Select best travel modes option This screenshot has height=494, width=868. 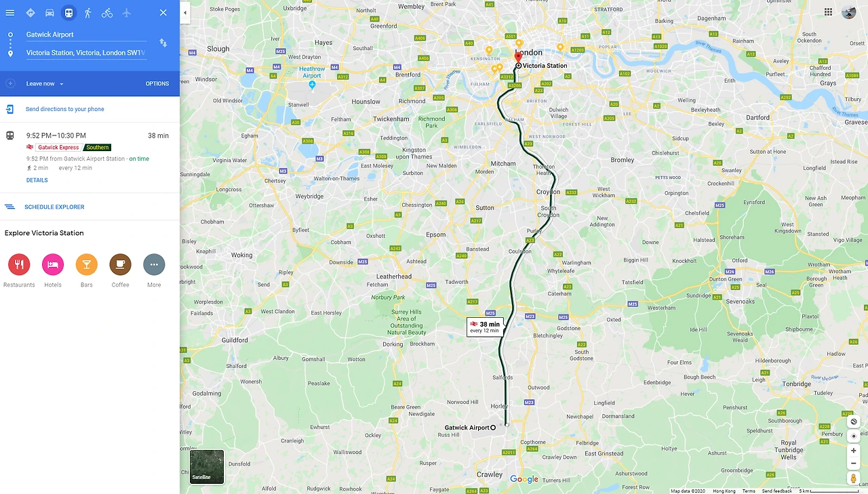pos(31,13)
